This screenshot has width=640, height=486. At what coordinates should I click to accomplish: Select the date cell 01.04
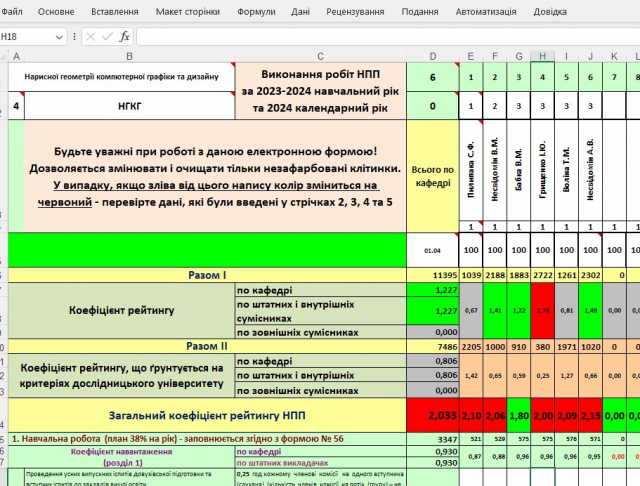pyautogui.click(x=433, y=250)
